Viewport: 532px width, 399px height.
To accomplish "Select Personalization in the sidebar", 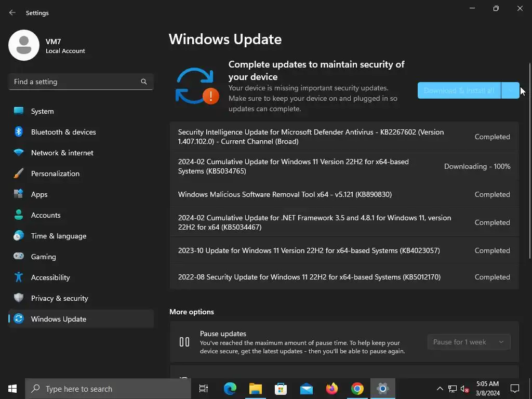I will 81,174.
